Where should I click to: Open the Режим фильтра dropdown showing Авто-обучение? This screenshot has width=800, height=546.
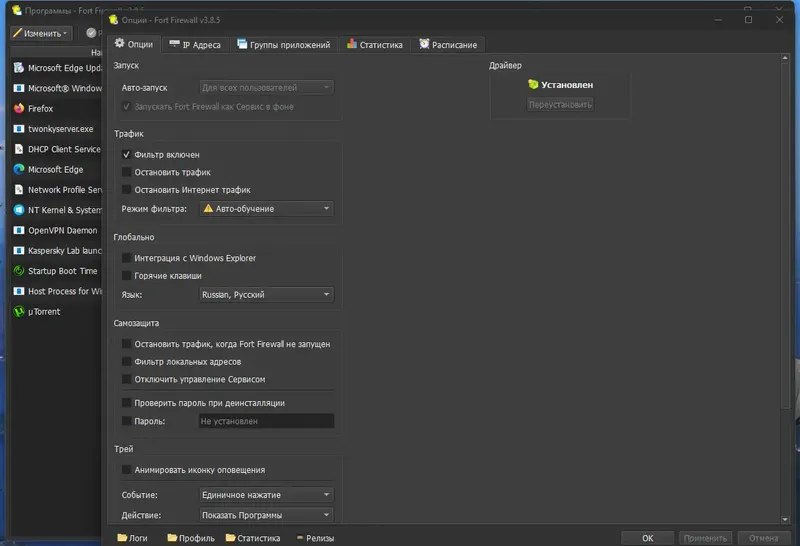click(266, 208)
